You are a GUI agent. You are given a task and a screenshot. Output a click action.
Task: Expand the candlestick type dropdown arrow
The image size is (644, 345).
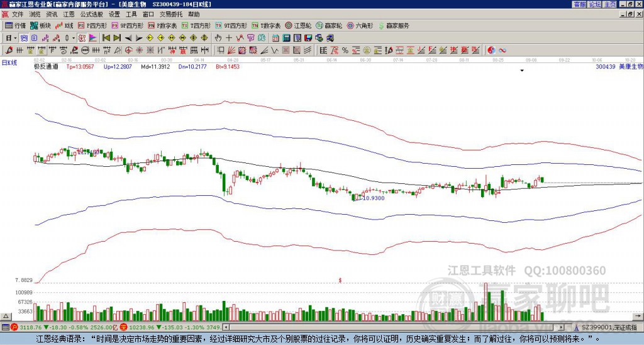pyautogui.click(x=74, y=38)
